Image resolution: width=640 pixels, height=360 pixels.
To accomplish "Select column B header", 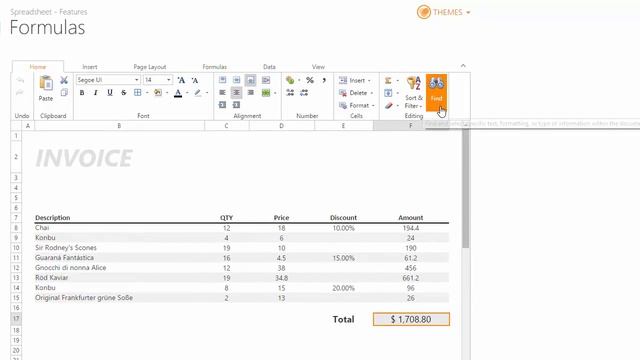I will tap(119, 126).
